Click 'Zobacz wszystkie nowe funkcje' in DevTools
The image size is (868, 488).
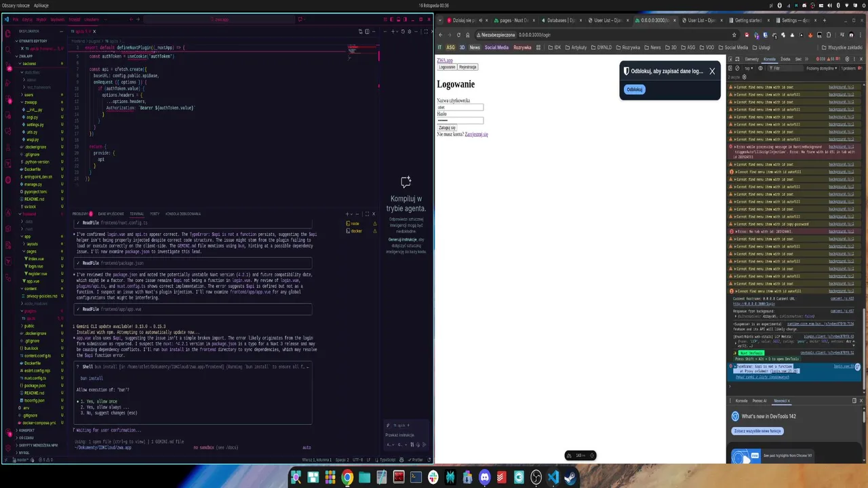(x=757, y=431)
